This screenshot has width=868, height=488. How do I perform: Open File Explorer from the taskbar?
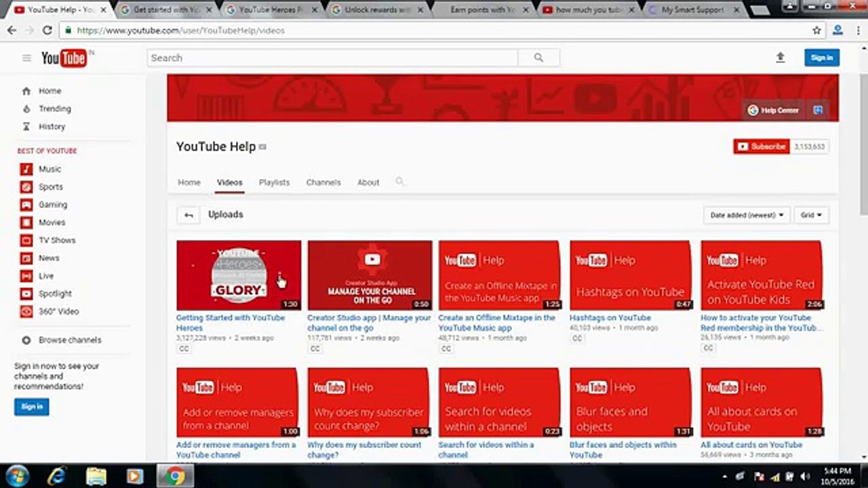pos(96,476)
